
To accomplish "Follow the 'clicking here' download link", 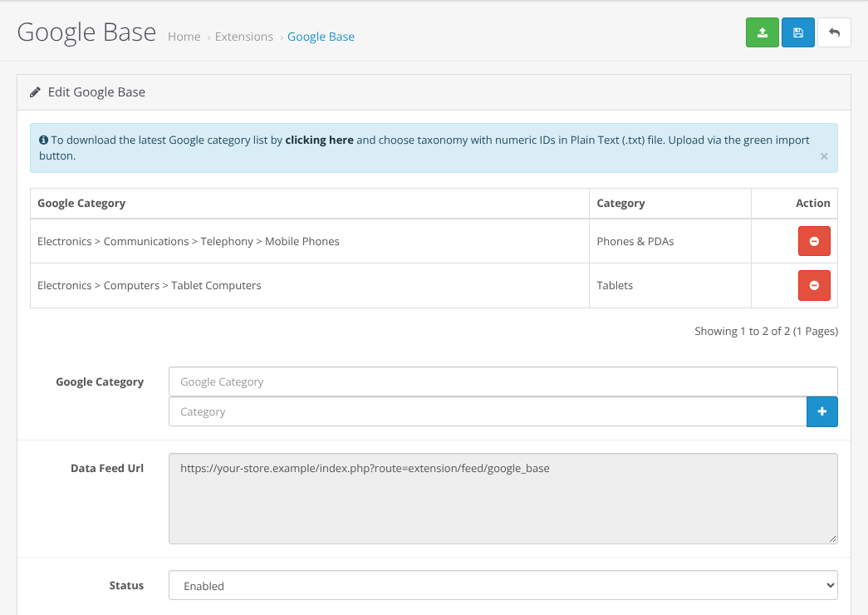I will pyautogui.click(x=320, y=140).
